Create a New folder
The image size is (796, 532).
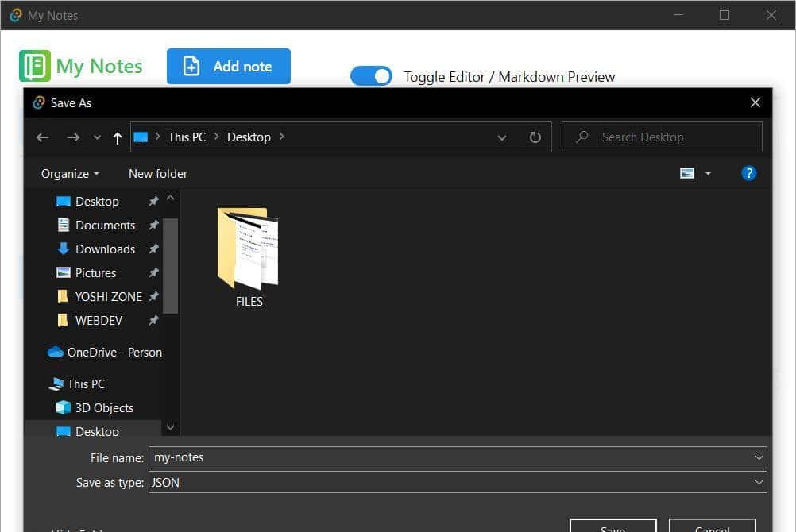[x=158, y=173]
